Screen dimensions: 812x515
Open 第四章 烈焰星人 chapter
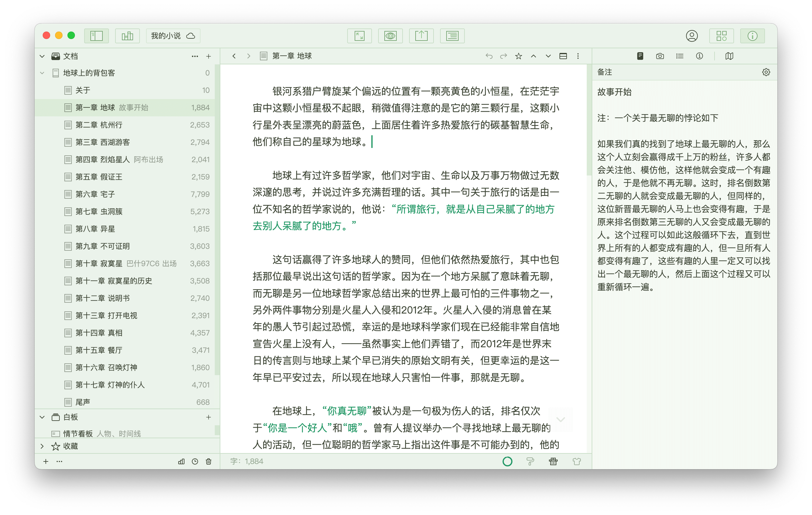(x=125, y=159)
